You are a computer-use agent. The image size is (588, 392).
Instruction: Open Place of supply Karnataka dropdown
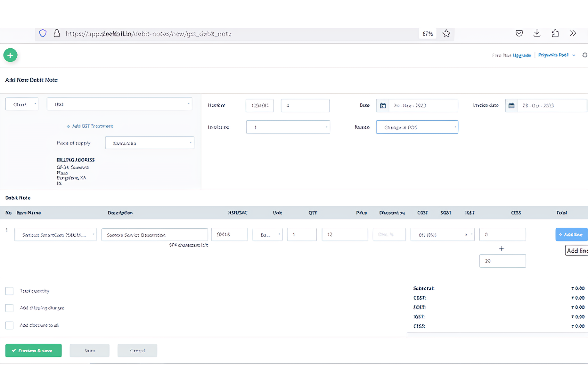pyautogui.click(x=150, y=143)
